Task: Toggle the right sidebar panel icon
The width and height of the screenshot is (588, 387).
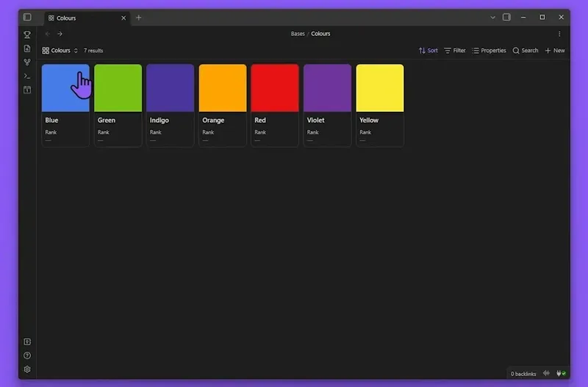Action: 506,17
